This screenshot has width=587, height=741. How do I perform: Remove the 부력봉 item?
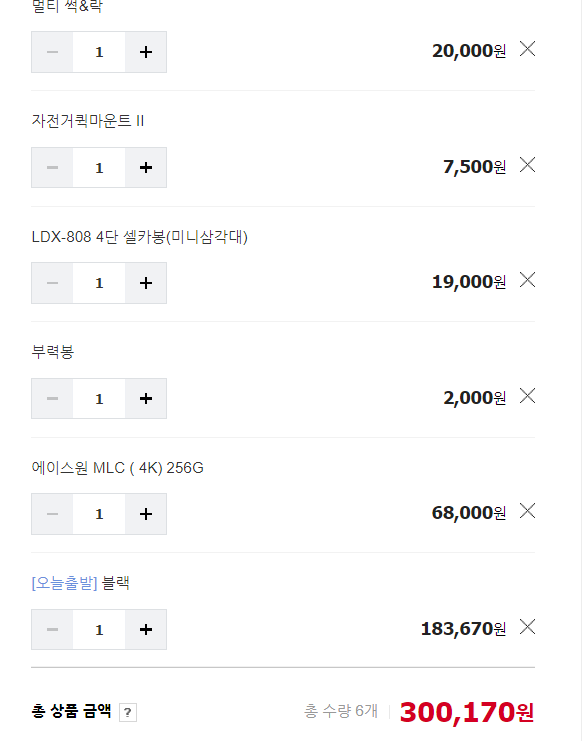[x=527, y=396]
